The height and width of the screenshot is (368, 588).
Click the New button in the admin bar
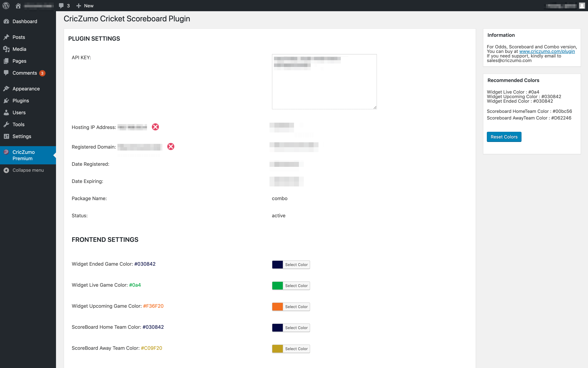click(x=85, y=6)
